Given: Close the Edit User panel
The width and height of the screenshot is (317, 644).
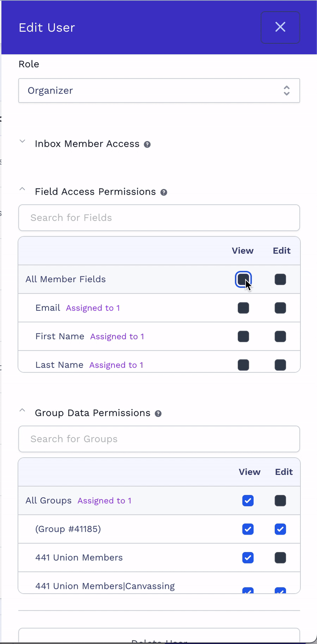Looking at the screenshot, I should tap(280, 27).
